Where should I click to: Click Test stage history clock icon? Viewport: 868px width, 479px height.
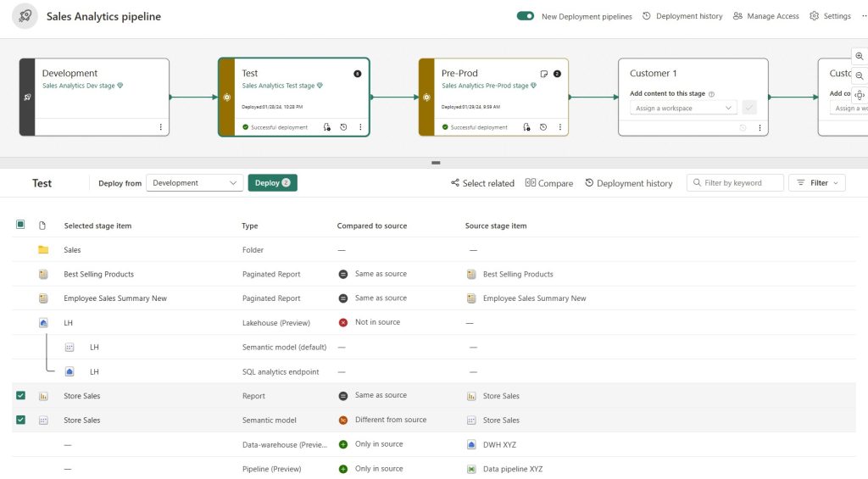click(343, 127)
